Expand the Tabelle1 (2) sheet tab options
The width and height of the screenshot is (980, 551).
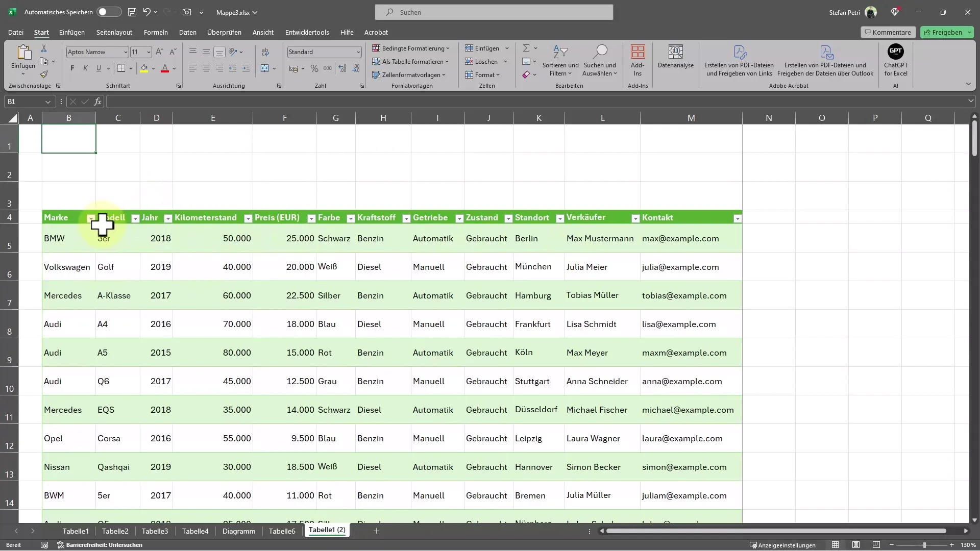(326, 530)
